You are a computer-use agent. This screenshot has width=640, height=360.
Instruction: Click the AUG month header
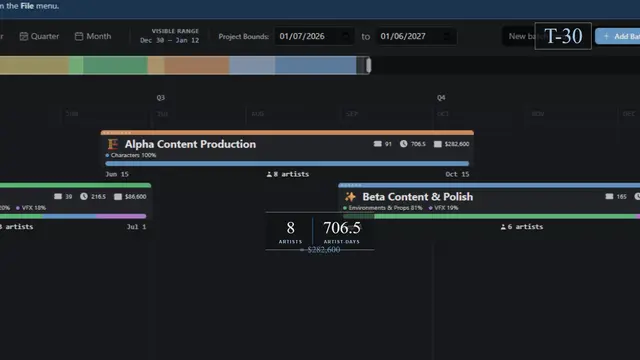point(258,114)
